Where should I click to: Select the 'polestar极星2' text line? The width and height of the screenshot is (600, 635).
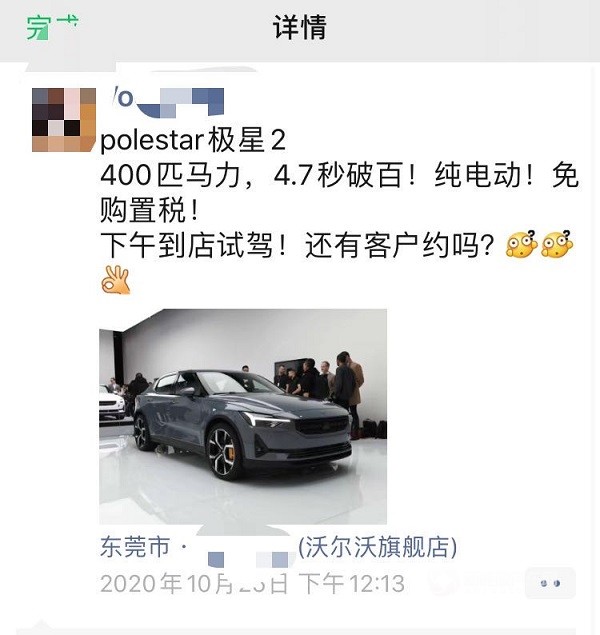click(193, 141)
